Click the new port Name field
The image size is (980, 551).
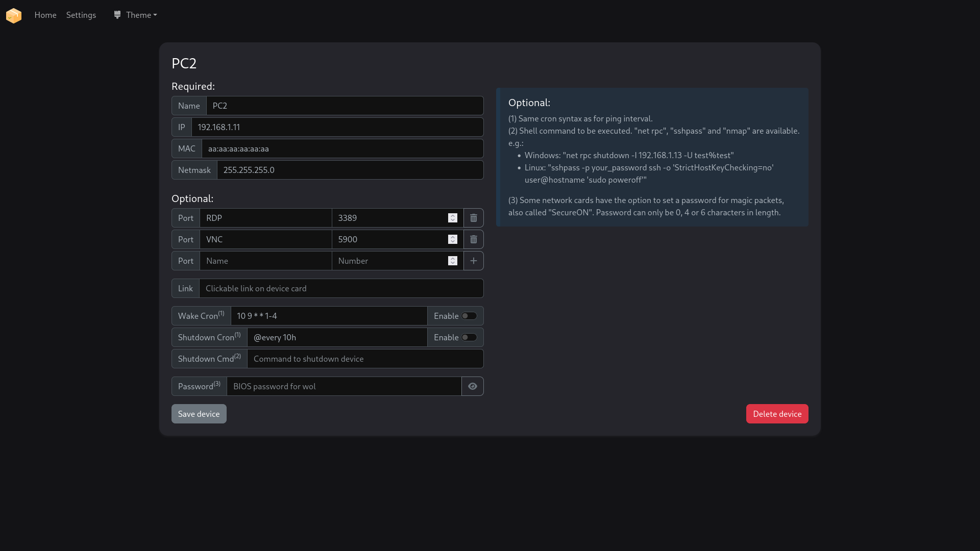[265, 261]
